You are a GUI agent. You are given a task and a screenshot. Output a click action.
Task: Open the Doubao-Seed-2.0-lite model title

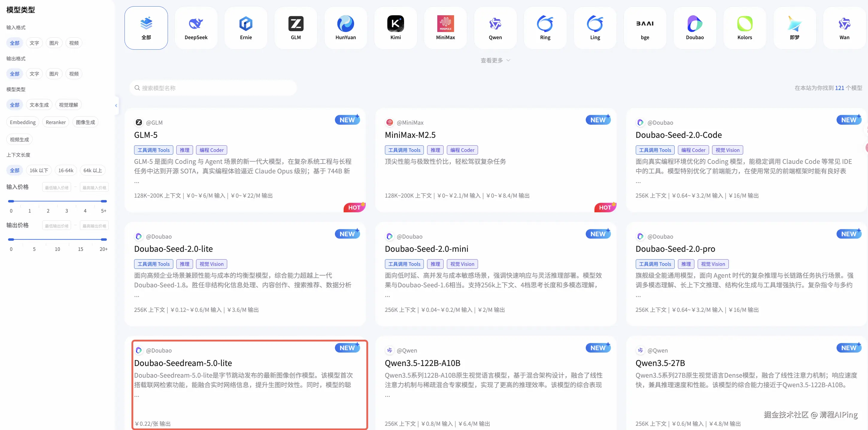(x=173, y=249)
